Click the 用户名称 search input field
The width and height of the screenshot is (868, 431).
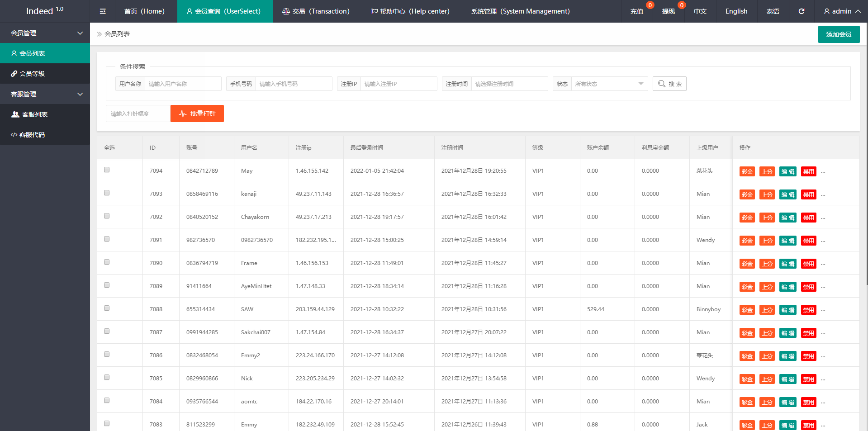(183, 84)
